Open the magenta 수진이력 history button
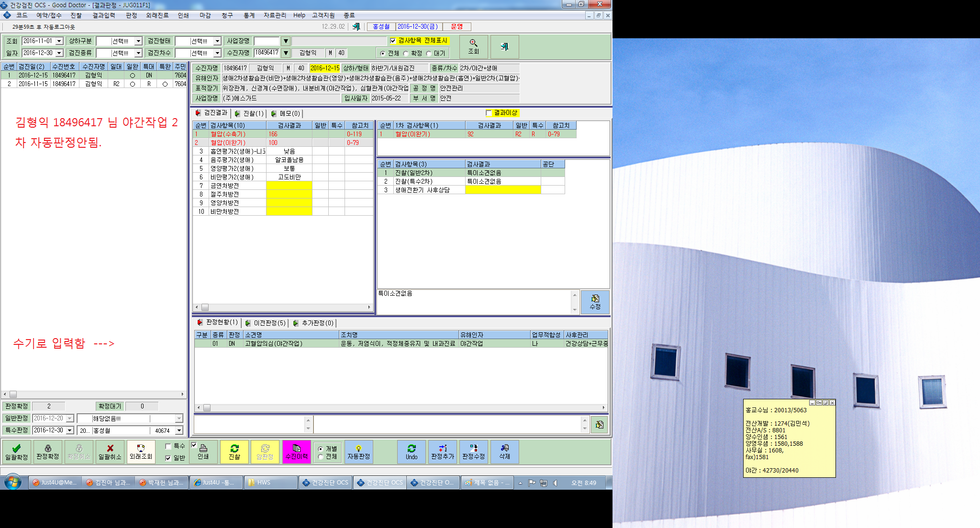Image resolution: width=980 pixels, height=528 pixels. tap(297, 452)
